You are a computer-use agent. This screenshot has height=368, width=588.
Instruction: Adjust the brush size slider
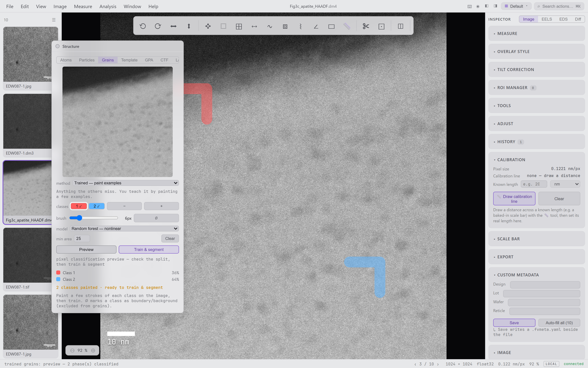[94, 218]
